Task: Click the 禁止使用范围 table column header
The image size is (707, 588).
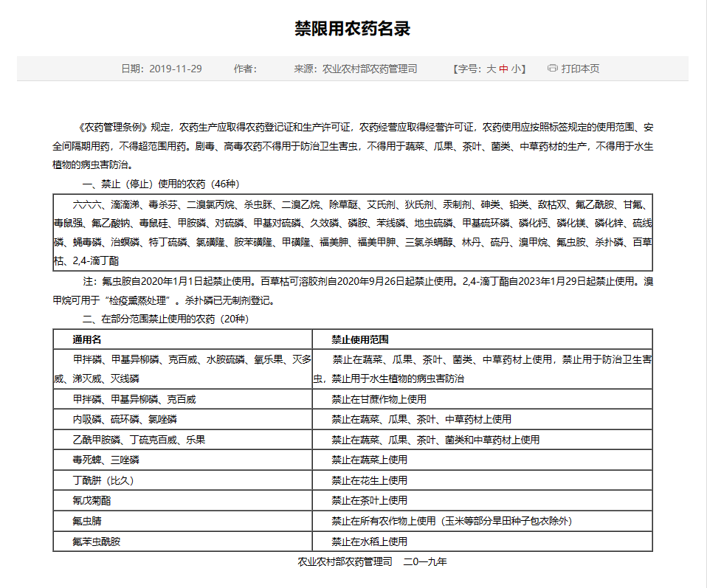Action: [x=360, y=340]
